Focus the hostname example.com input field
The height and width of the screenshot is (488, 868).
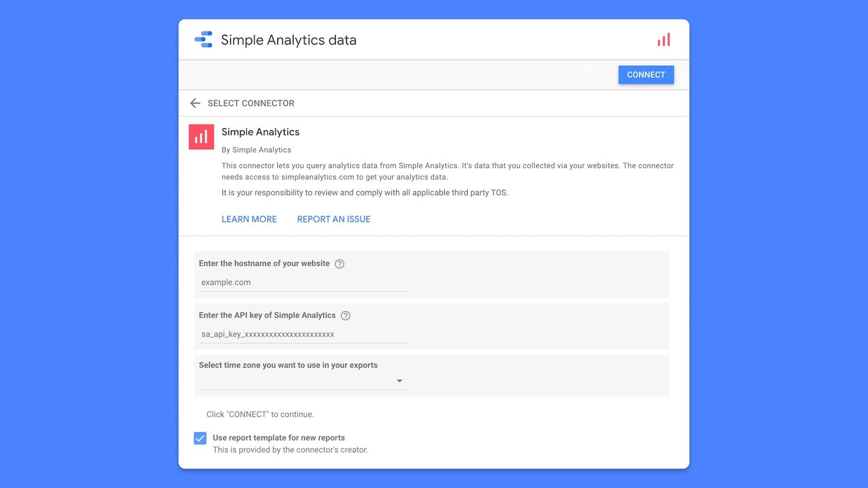pyautogui.click(x=304, y=283)
